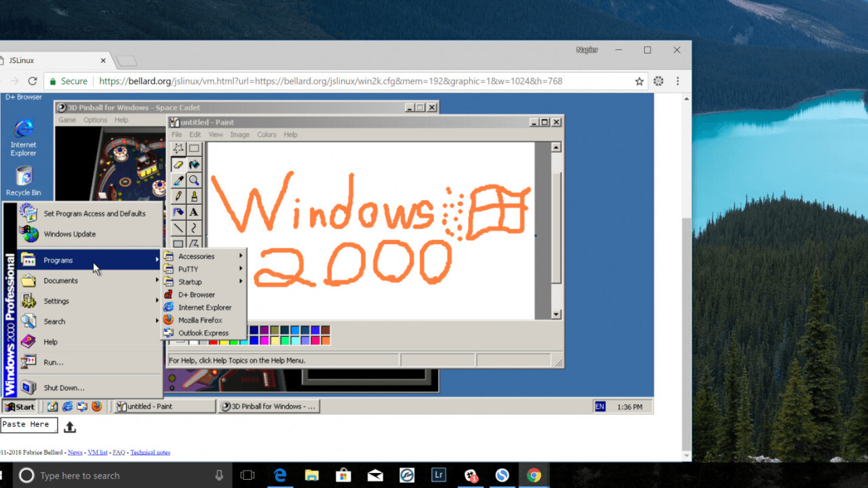Click the Paste Here text box

pyautogui.click(x=28, y=425)
